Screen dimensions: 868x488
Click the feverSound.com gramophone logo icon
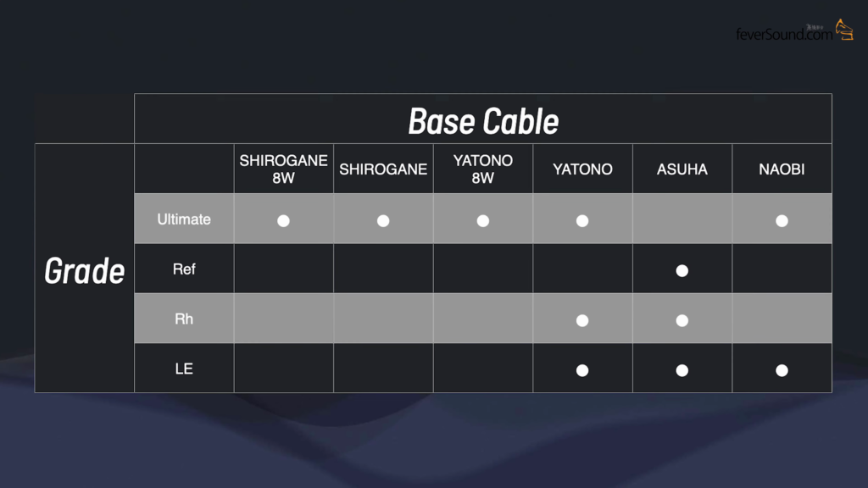843,30
